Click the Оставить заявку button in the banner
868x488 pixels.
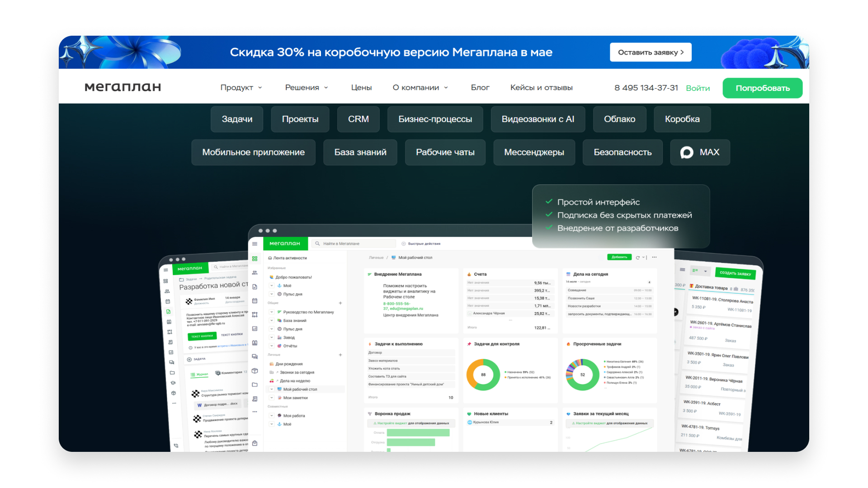click(x=651, y=52)
